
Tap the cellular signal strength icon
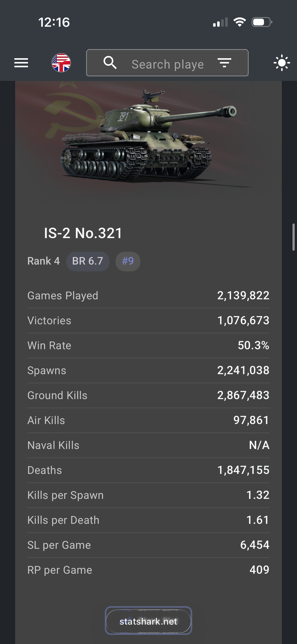220,22
